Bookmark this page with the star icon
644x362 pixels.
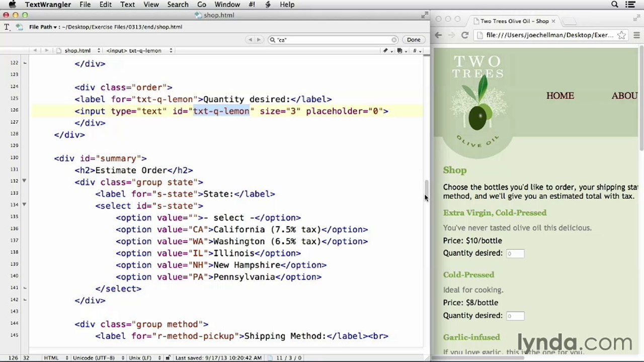[622, 35]
